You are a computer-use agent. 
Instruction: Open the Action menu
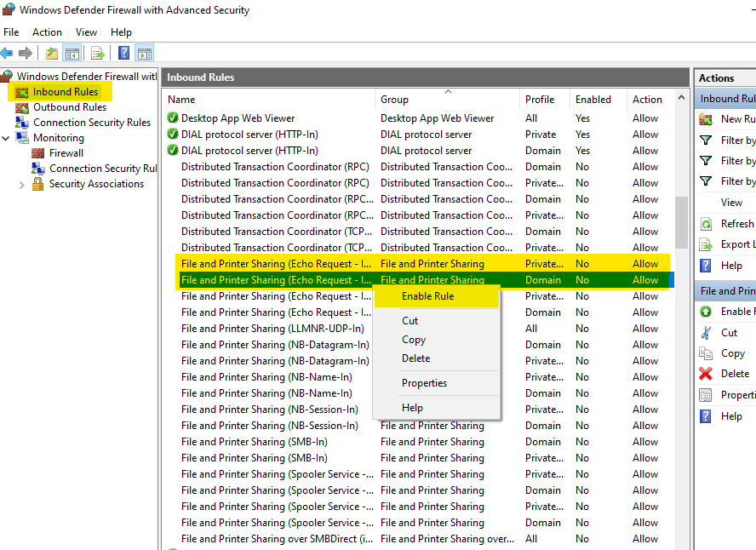[48, 32]
